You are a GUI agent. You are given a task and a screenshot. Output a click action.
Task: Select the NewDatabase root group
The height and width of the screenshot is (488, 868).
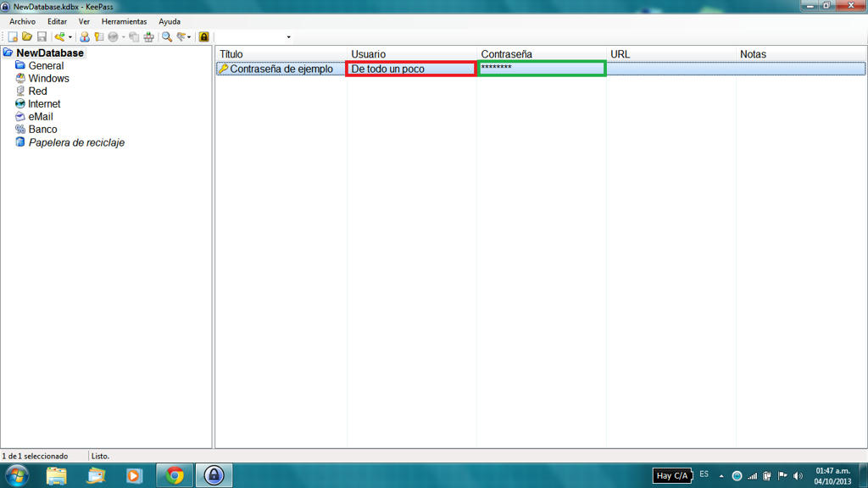tap(50, 53)
